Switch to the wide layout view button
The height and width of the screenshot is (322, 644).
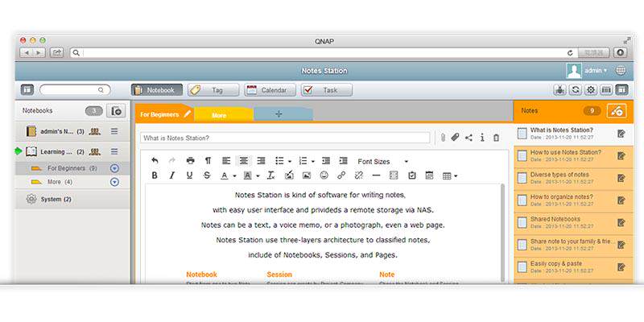606,90
